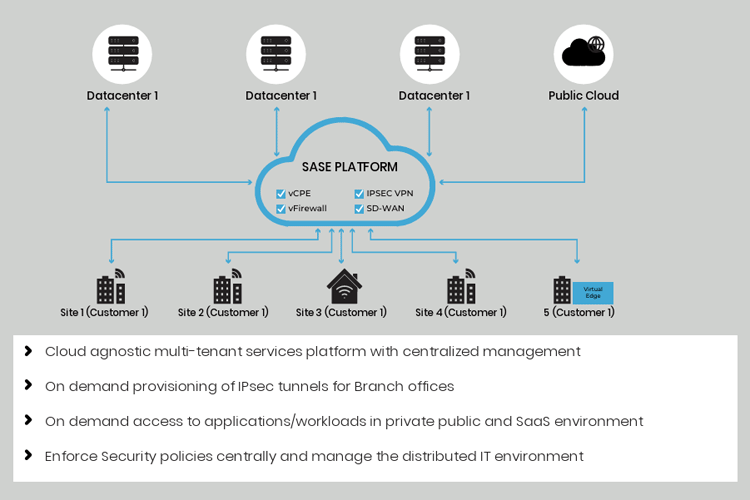Click the Virtual Edge blue box

pyautogui.click(x=593, y=292)
